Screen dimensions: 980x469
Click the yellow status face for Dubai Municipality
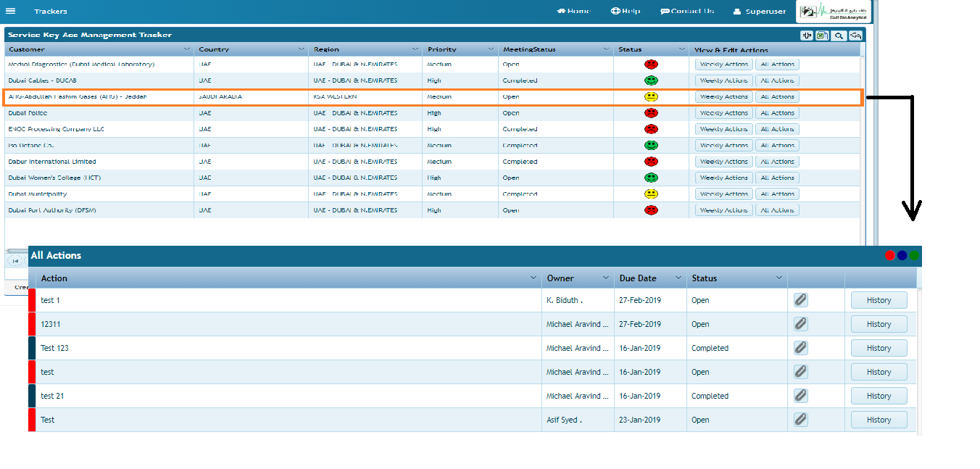tap(651, 194)
